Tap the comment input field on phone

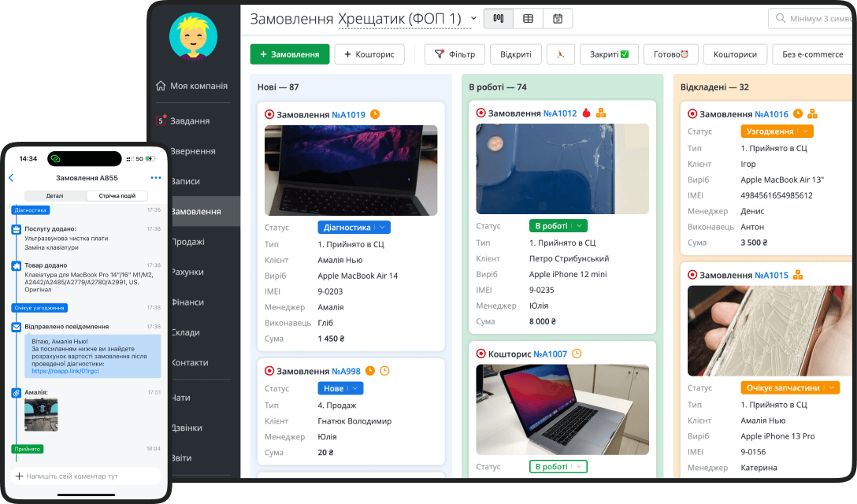(87, 476)
